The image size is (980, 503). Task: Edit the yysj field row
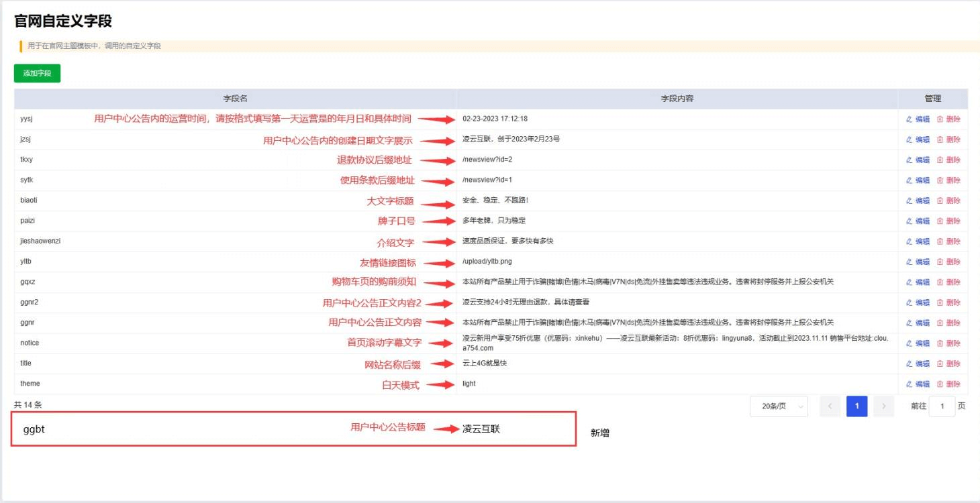pos(918,119)
